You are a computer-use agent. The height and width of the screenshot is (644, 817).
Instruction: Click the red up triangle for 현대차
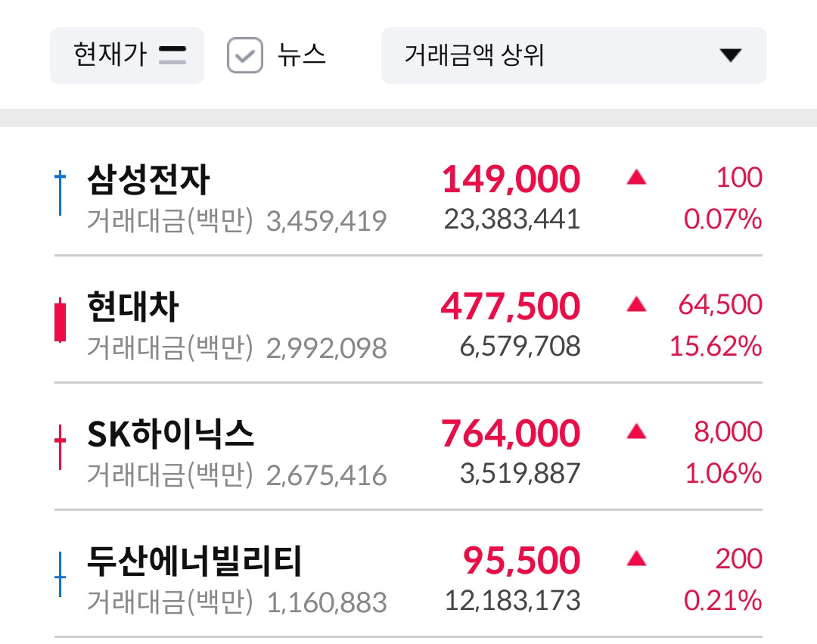636,305
